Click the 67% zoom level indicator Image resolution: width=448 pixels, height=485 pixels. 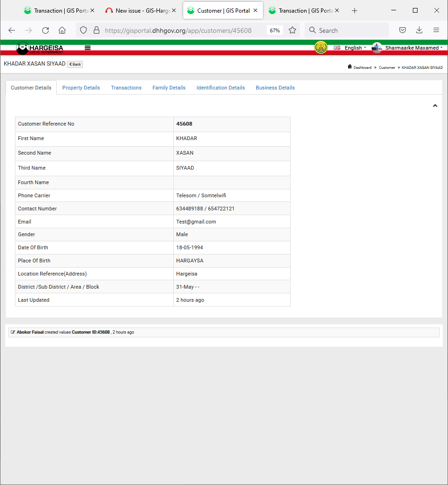pos(275,30)
